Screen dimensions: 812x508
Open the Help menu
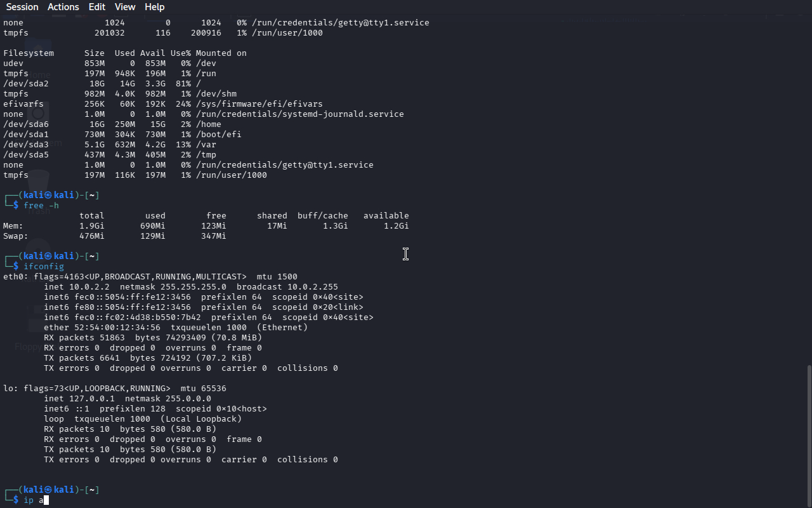coord(155,7)
